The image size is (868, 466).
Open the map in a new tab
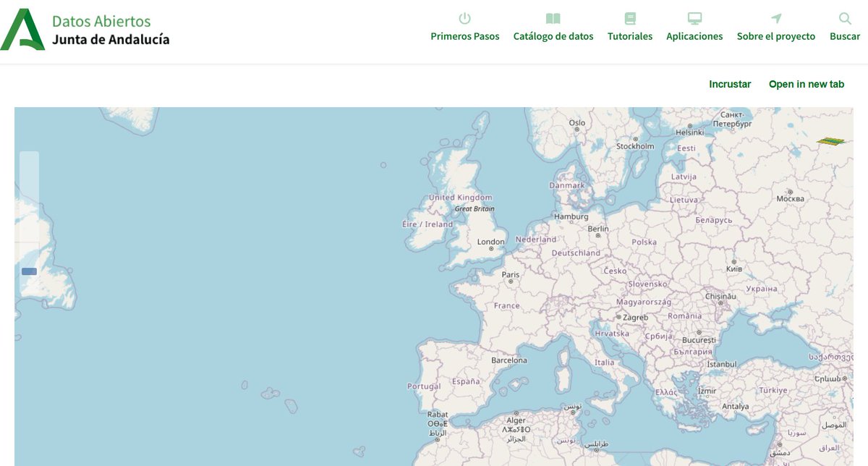807,84
